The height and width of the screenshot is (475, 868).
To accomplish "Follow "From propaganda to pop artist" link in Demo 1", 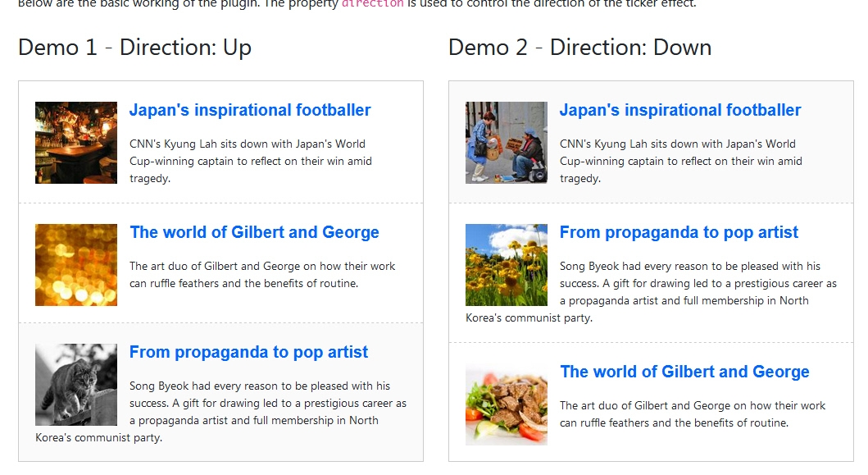I will tap(248, 352).
